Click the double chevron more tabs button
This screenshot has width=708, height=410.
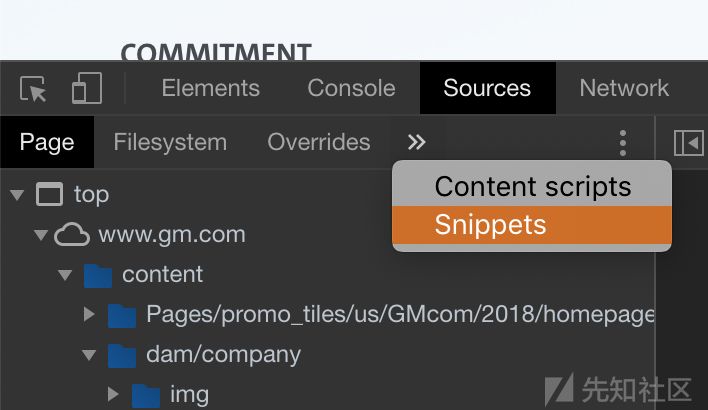(417, 143)
